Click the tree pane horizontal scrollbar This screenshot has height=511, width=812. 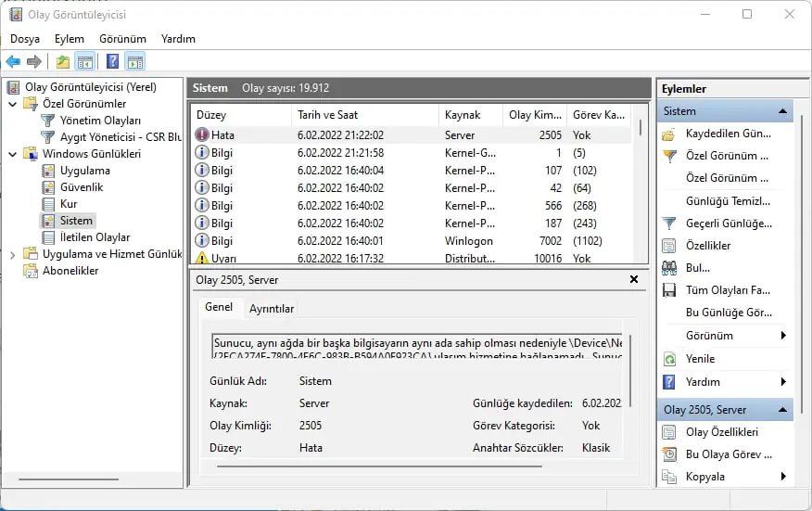pos(69,479)
